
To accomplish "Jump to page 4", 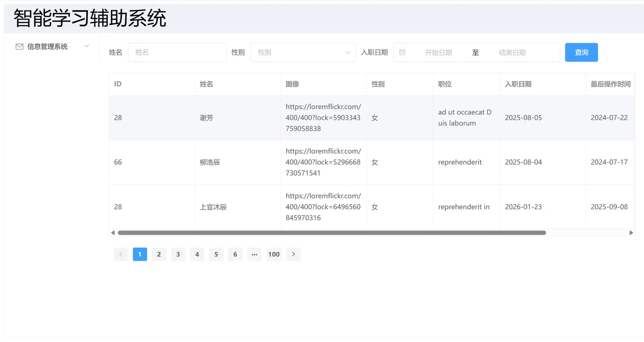I will click(197, 254).
